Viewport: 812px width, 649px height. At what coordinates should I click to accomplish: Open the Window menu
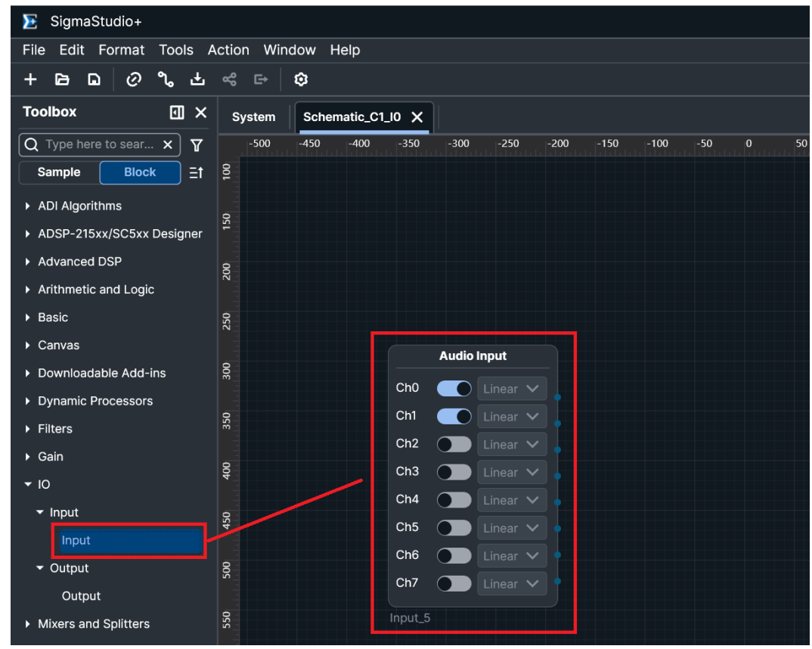pos(290,50)
